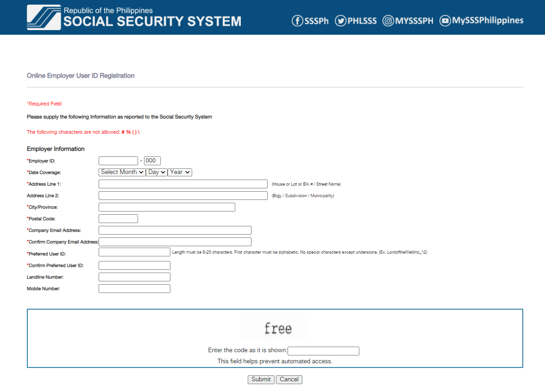
Task: Open the Year dropdown
Action: [180, 172]
